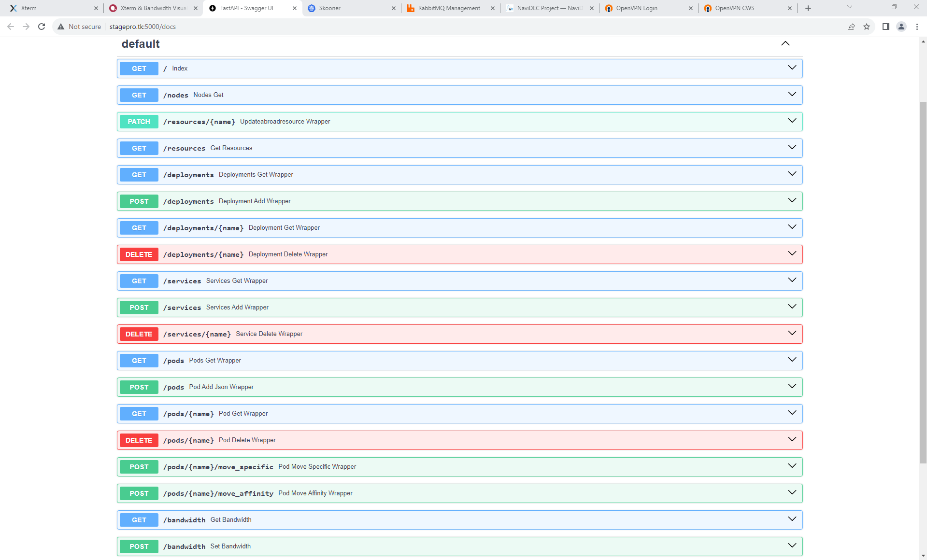
Task: Switch to the OpenVPN Login tab
Action: point(649,8)
